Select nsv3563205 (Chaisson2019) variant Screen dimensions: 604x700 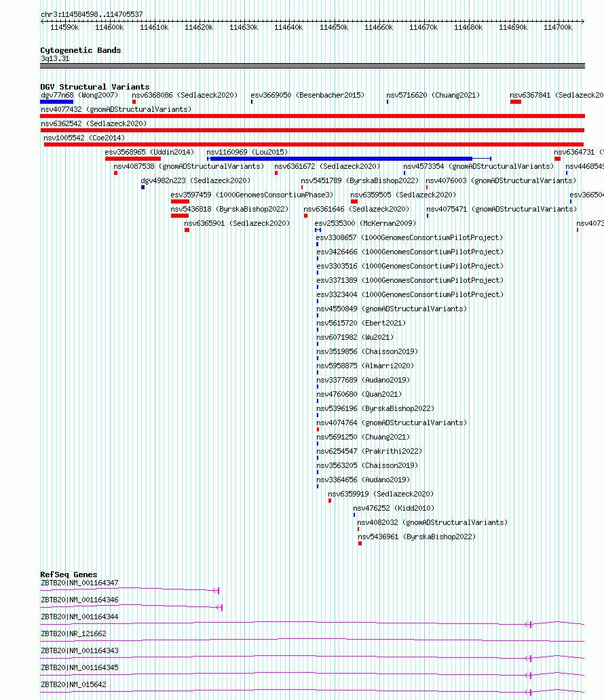tap(367, 467)
